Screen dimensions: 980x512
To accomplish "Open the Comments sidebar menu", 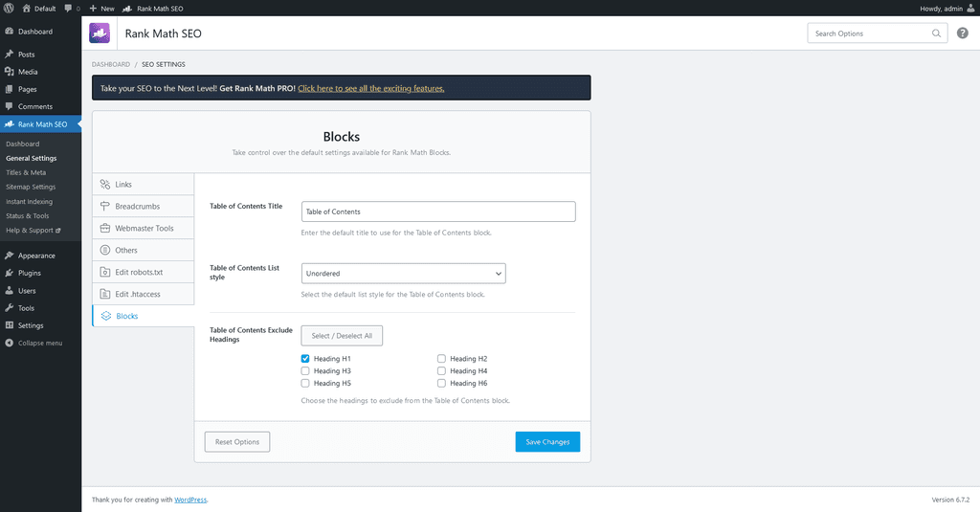I will click(40, 106).
